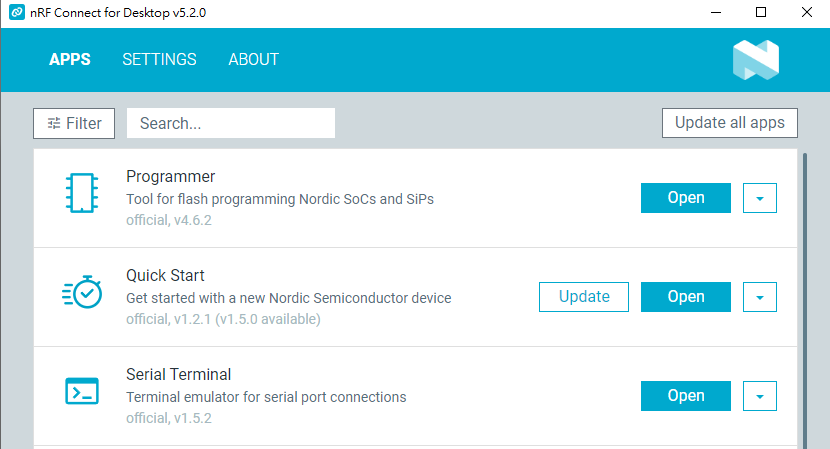
Task: Click the Search input field
Action: click(230, 123)
